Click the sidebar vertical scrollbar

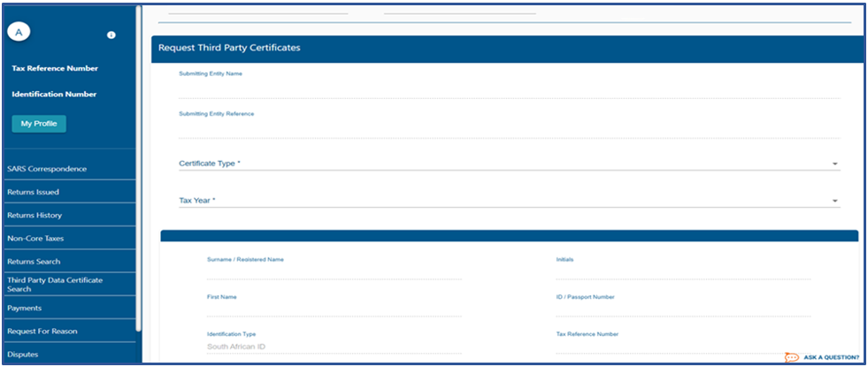click(138, 168)
